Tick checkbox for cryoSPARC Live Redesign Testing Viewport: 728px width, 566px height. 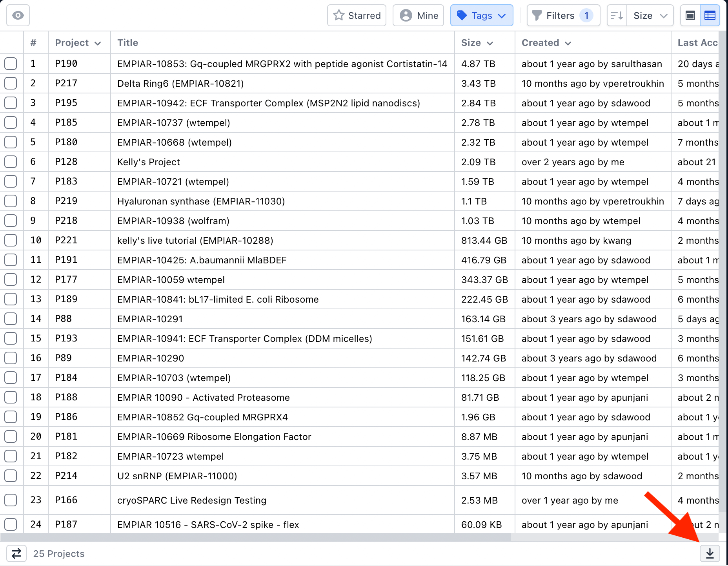point(11,500)
